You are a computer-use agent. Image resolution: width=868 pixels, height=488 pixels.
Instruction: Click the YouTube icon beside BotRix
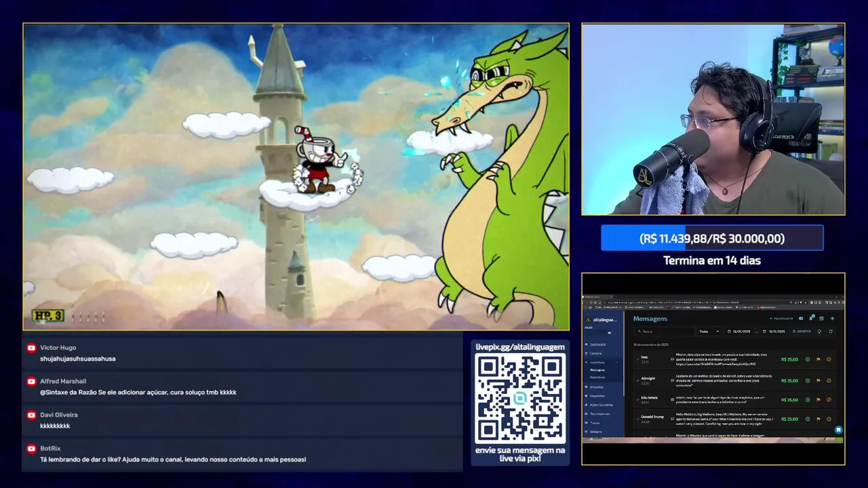(x=31, y=448)
